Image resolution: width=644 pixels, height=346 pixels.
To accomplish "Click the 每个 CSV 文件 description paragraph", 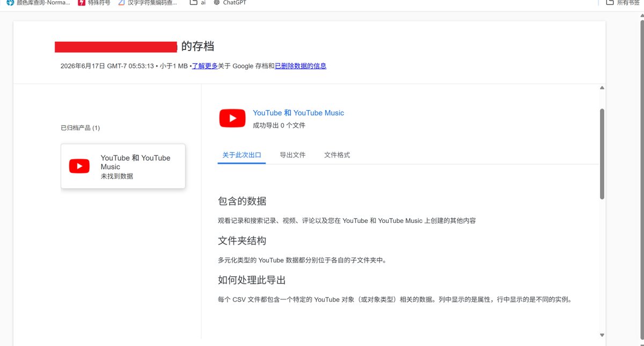I will tap(394, 299).
